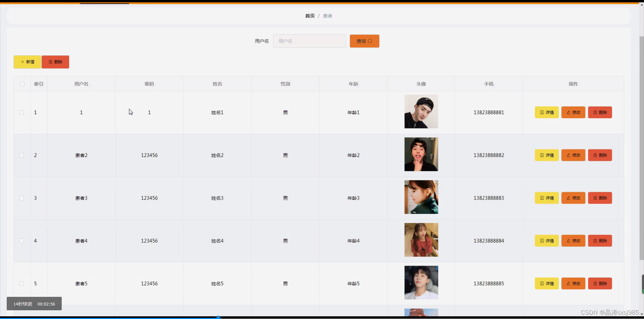Click the username cell 患者5

tap(81, 284)
